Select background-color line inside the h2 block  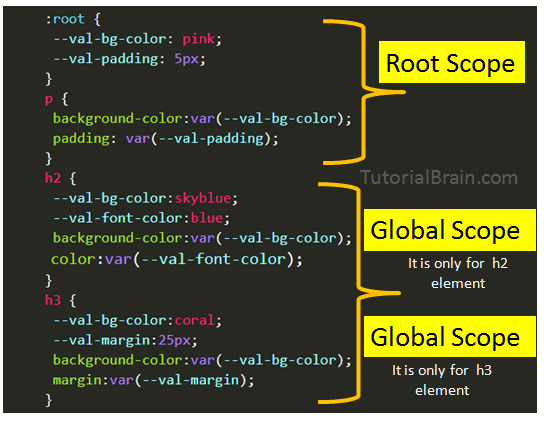point(202,238)
